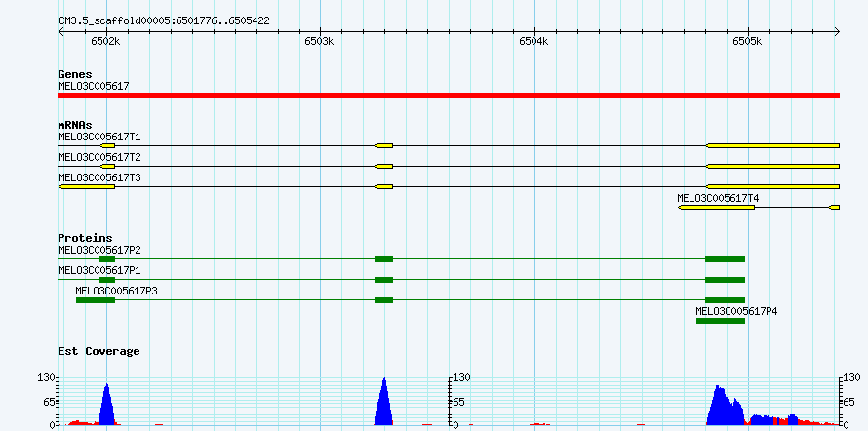Click the 6505k ruler label

(747, 41)
